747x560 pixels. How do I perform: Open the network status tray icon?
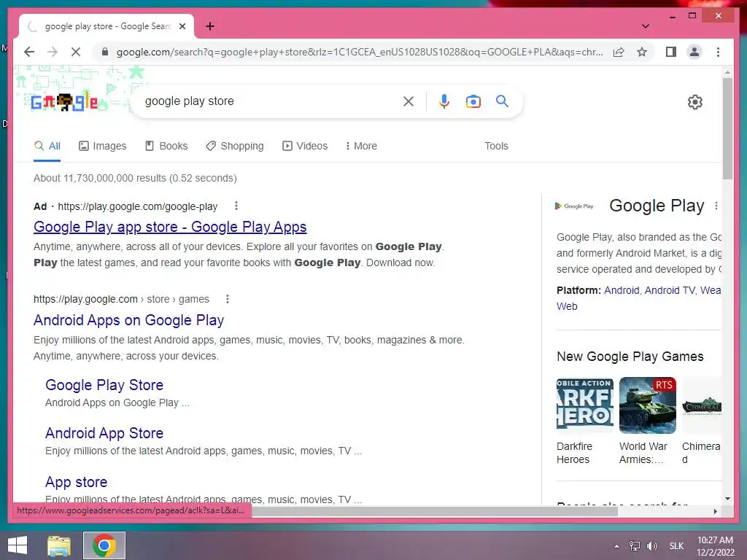[634, 546]
